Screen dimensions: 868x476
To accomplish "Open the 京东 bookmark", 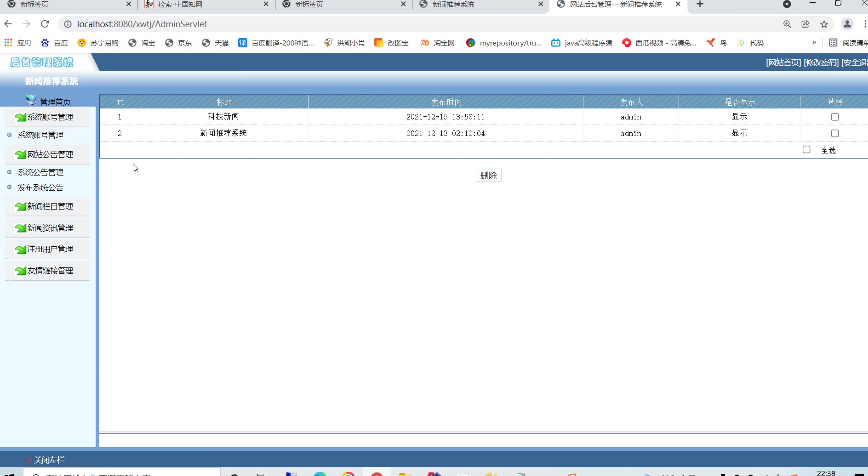I will pos(178,43).
